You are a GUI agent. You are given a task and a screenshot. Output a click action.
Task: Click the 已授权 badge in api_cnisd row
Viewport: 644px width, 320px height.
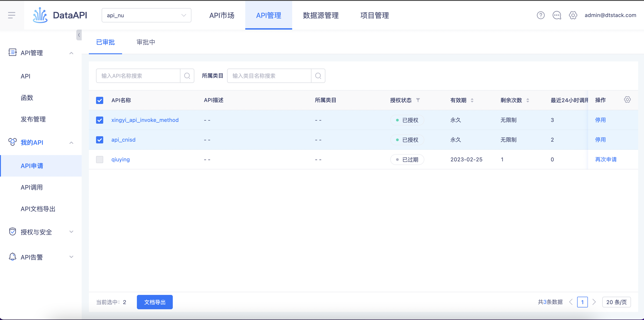(x=407, y=140)
